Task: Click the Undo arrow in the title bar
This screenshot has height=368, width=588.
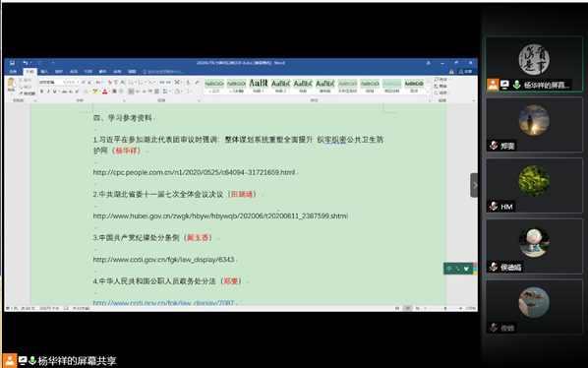Action: [x=26, y=63]
